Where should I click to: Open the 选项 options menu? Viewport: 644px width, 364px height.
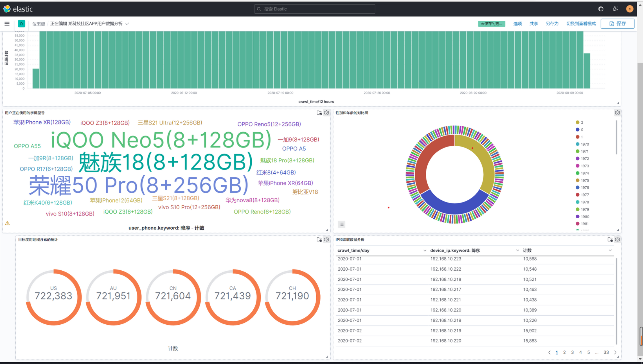(518, 24)
